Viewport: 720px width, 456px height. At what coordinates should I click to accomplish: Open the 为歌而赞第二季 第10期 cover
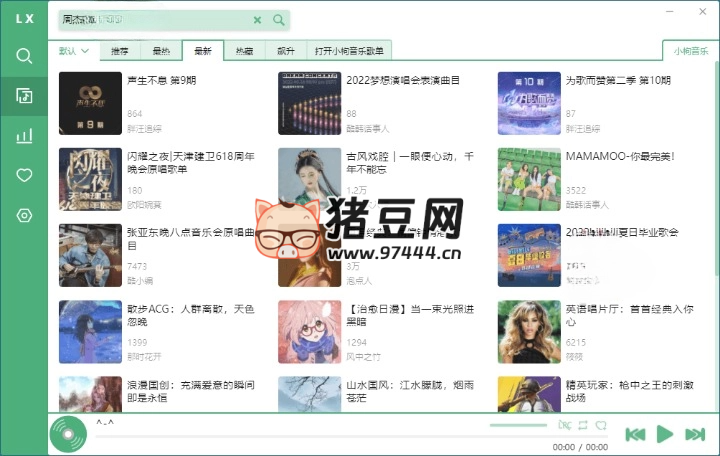529,103
